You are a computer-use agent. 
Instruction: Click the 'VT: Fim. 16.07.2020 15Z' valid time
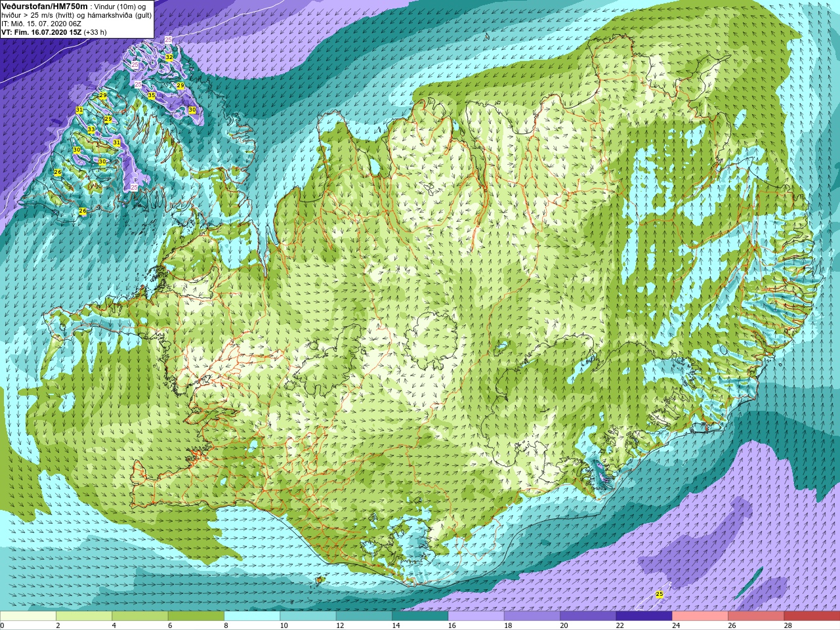41,31
